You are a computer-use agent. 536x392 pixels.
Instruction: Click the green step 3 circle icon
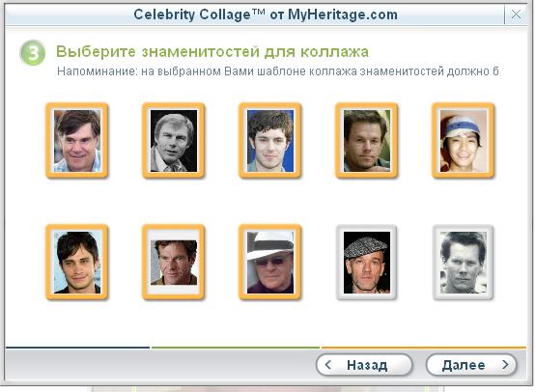click(33, 53)
